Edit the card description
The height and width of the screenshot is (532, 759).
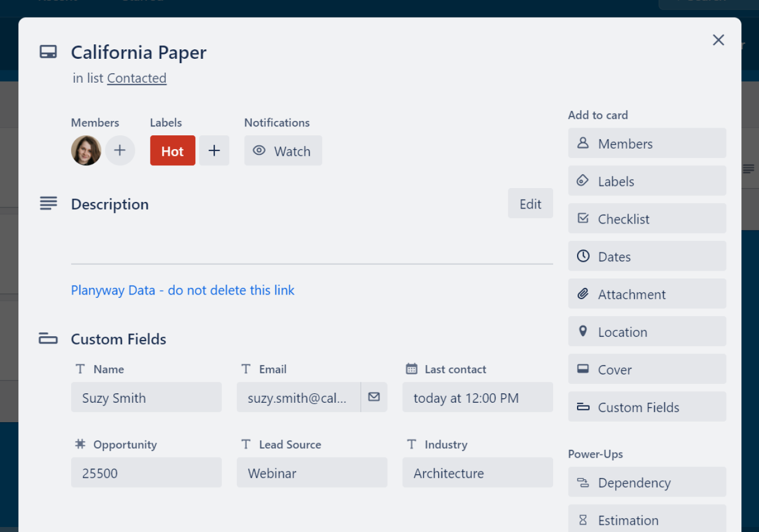[530, 204]
